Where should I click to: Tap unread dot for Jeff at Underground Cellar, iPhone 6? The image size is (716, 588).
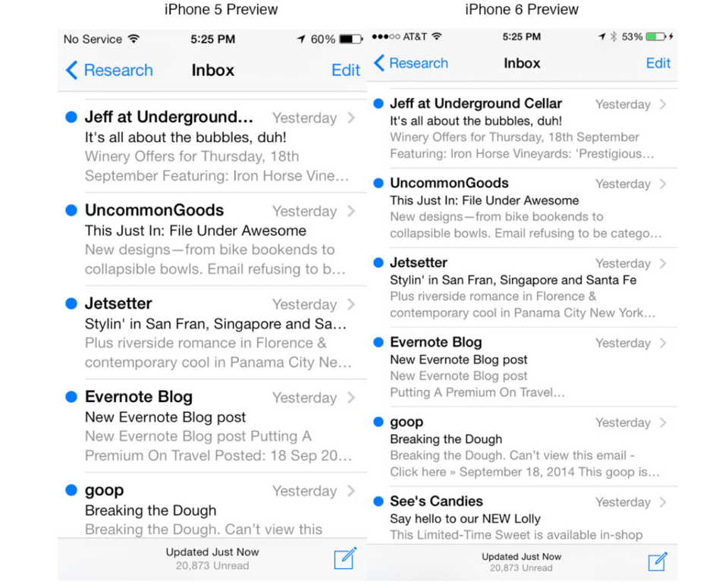[x=378, y=104]
